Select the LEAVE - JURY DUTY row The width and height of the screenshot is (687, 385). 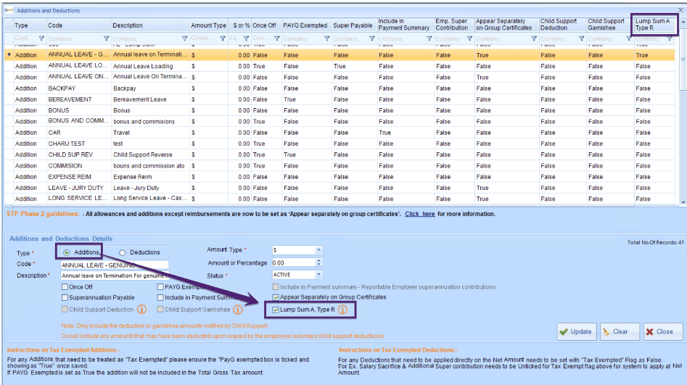coord(340,188)
